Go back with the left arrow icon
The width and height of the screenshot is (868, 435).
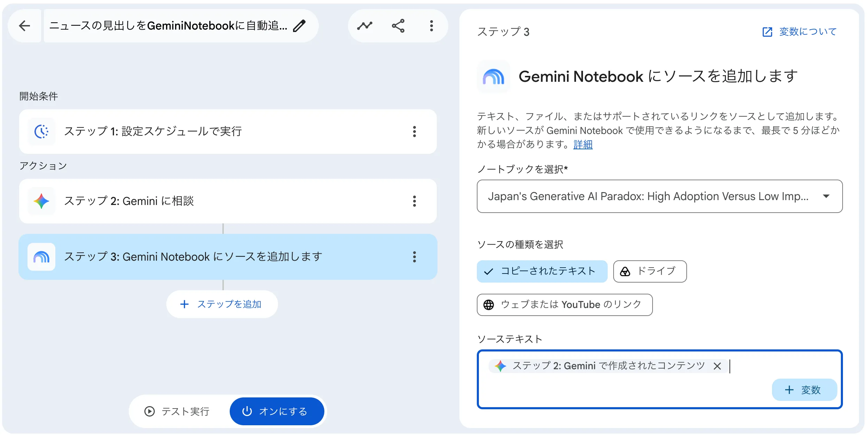(24, 26)
